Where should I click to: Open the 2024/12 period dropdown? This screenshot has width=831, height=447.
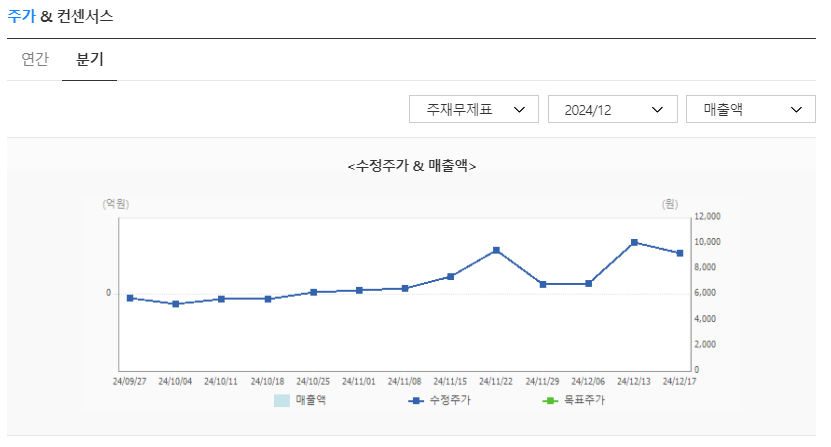click(x=613, y=109)
